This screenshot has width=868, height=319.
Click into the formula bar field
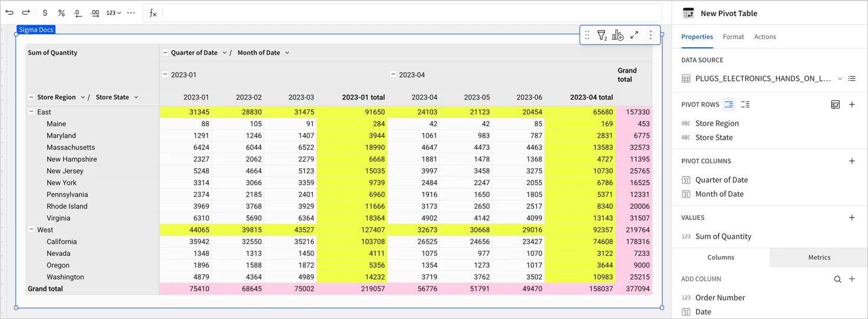[411, 13]
